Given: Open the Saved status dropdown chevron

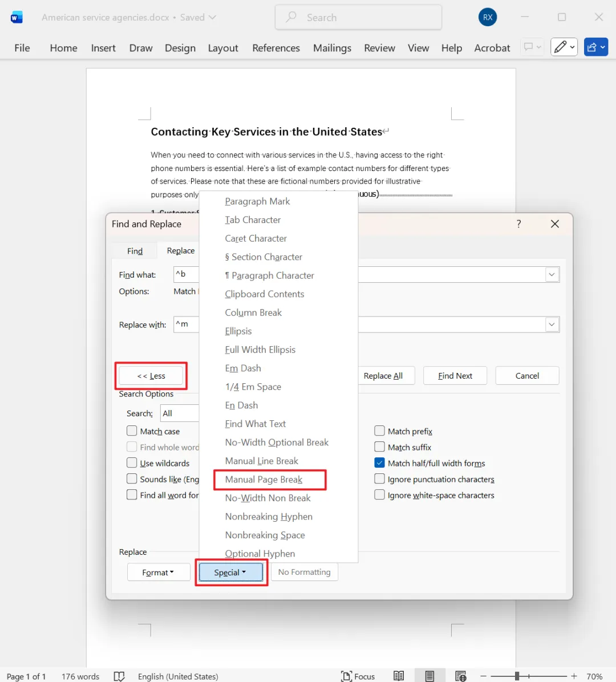Looking at the screenshot, I should point(212,18).
